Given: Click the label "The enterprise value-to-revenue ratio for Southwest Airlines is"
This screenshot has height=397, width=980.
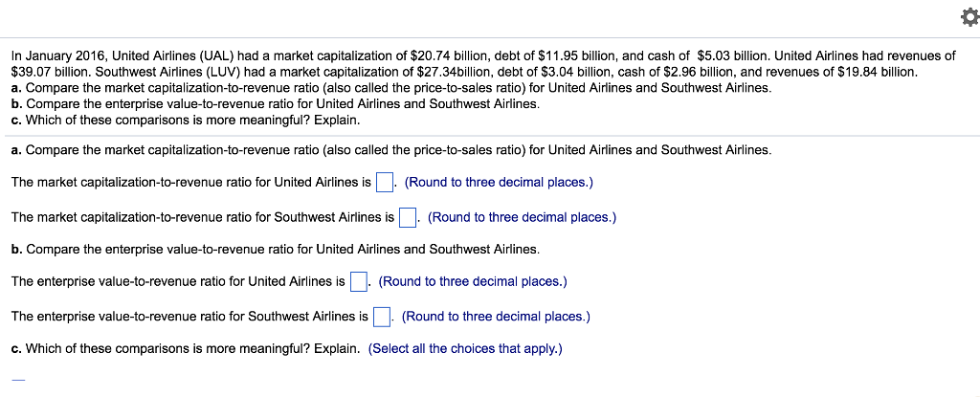Looking at the screenshot, I should click(189, 317).
